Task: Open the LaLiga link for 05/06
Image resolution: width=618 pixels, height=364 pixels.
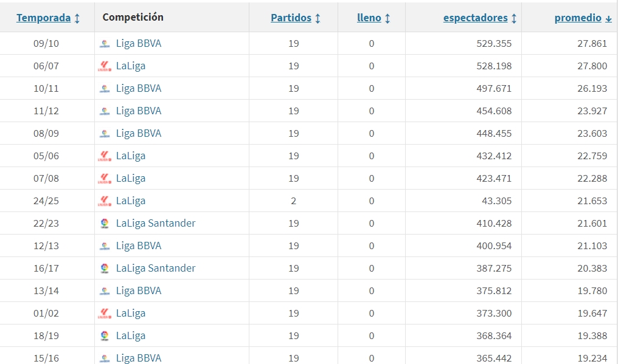Action: pos(131,156)
